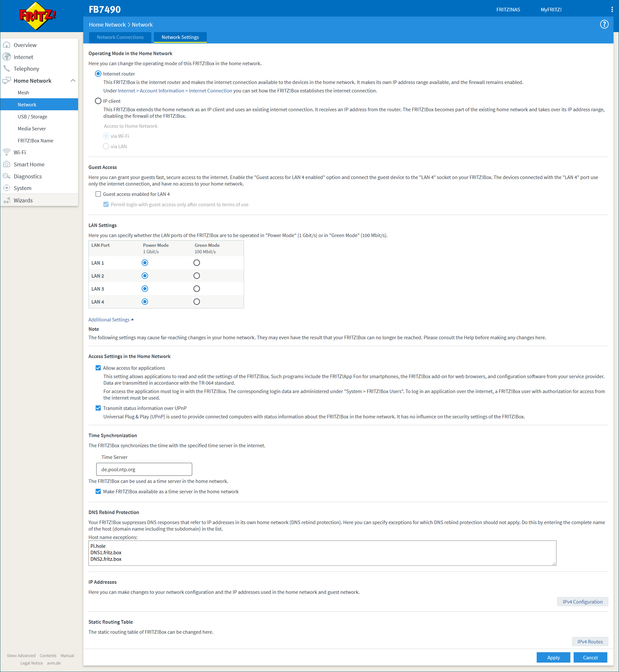The height and width of the screenshot is (672, 619).
Task: Open the Media Server submenu item
Action: point(39,129)
